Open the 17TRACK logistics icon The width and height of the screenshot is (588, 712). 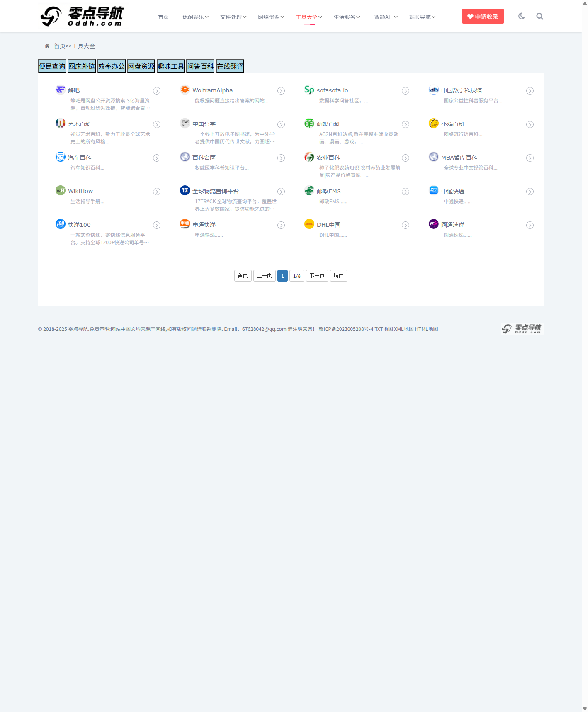click(x=185, y=190)
